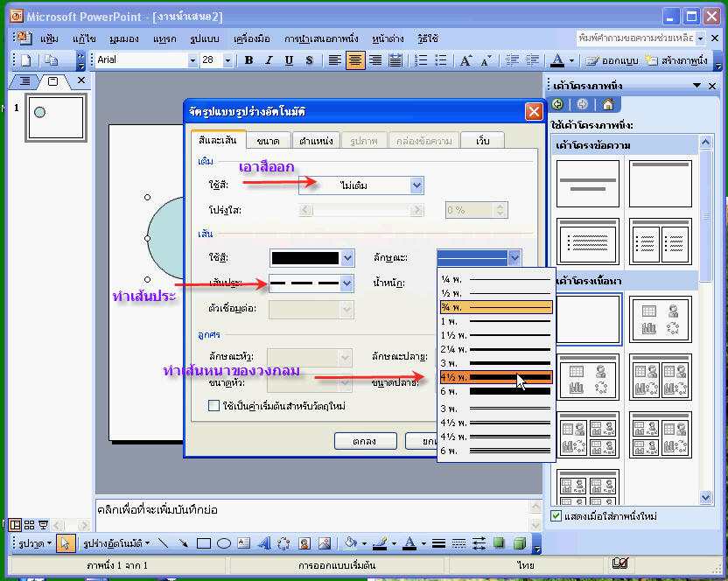
Task: Uncheck the แสดงเมื่อใส่ภาพนิ่งใหม่ checkbox
Action: coord(556,516)
